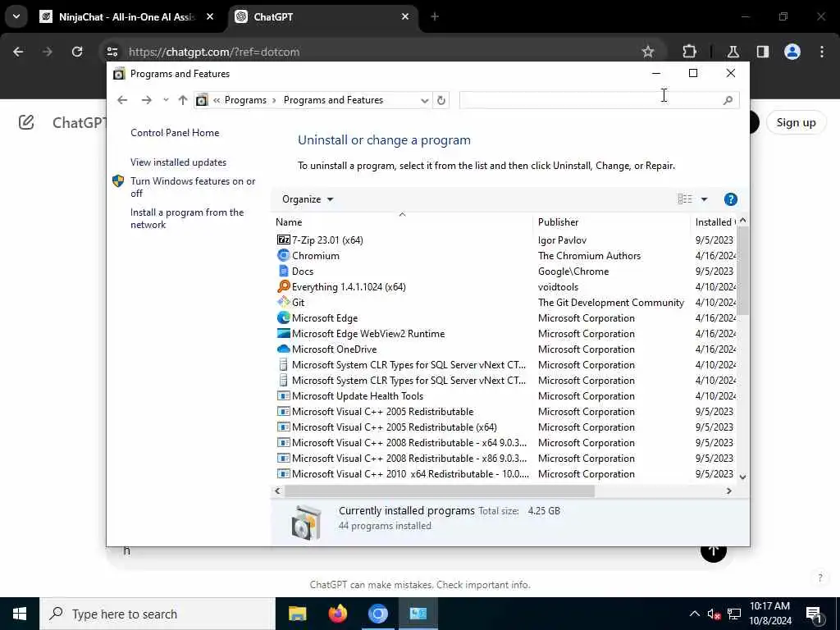Open the Organize dropdown menu
This screenshot has width=840, height=630.
coord(308,199)
